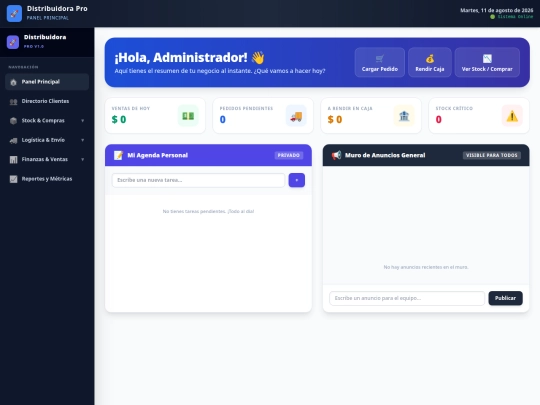Viewport: 540px width, 405px height.
Task: Click the megaphone icon in Muro de Anuncios header
Action: (x=336, y=155)
